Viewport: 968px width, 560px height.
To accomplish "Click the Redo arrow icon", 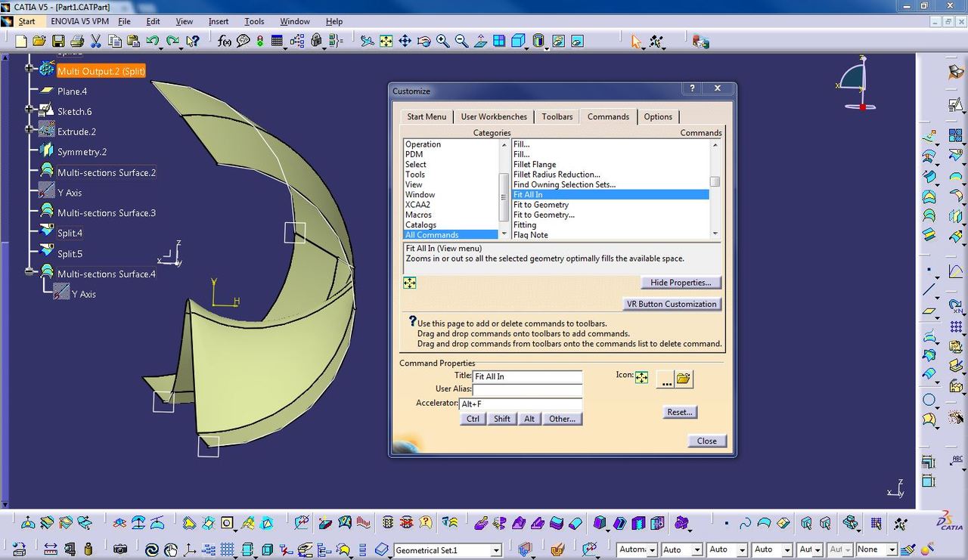I will 173,41.
